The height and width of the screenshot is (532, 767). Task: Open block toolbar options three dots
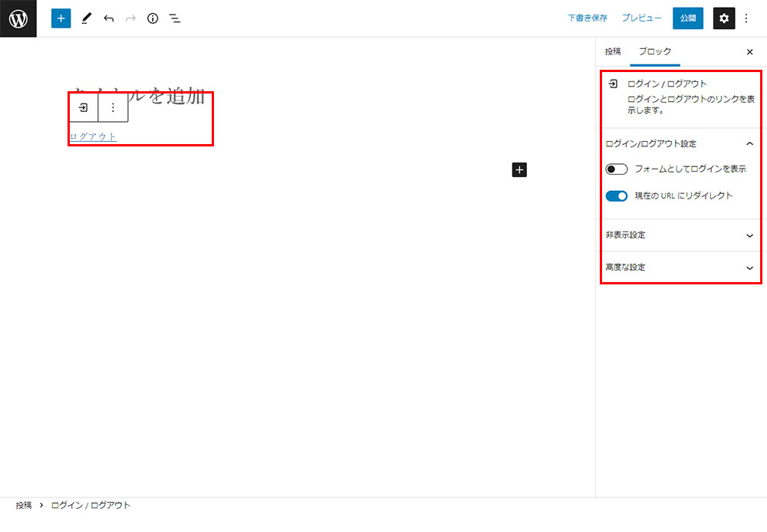[113, 108]
